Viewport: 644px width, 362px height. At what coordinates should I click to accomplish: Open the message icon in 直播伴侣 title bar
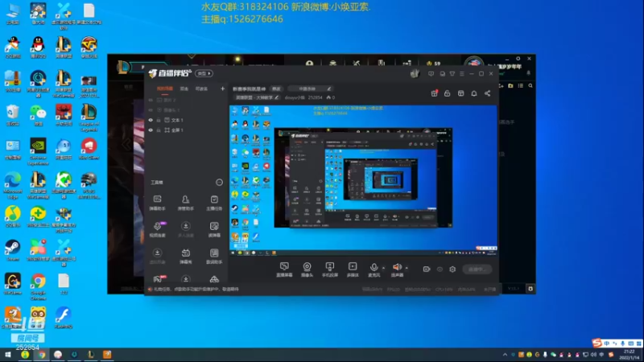pyautogui.click(x=431, y=74)
